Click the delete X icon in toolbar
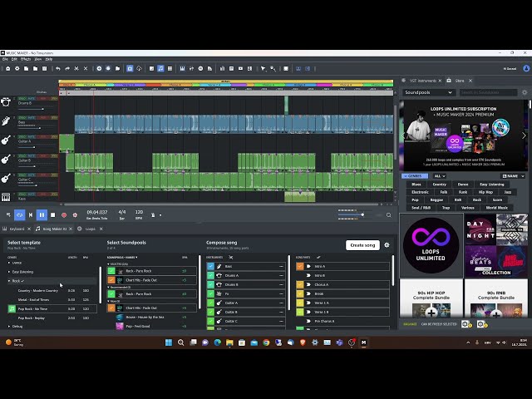The image size is (532, 399). [86, 68]
